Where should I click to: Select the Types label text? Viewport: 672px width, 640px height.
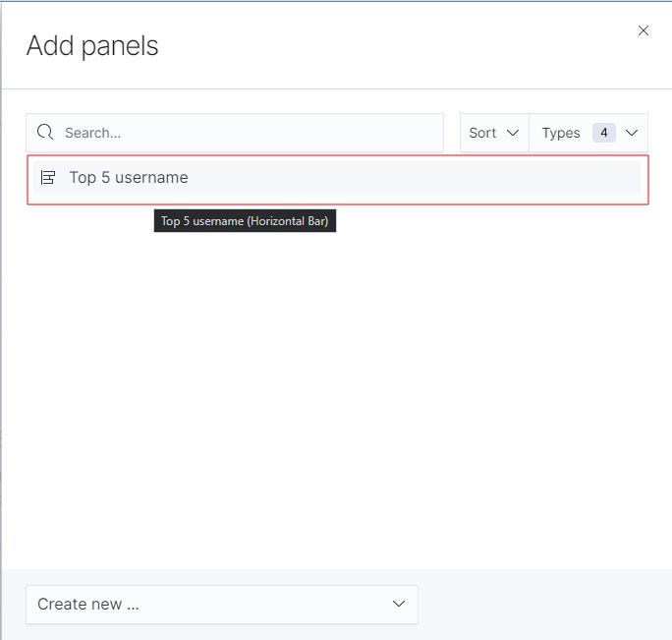[x=561, y=133]
